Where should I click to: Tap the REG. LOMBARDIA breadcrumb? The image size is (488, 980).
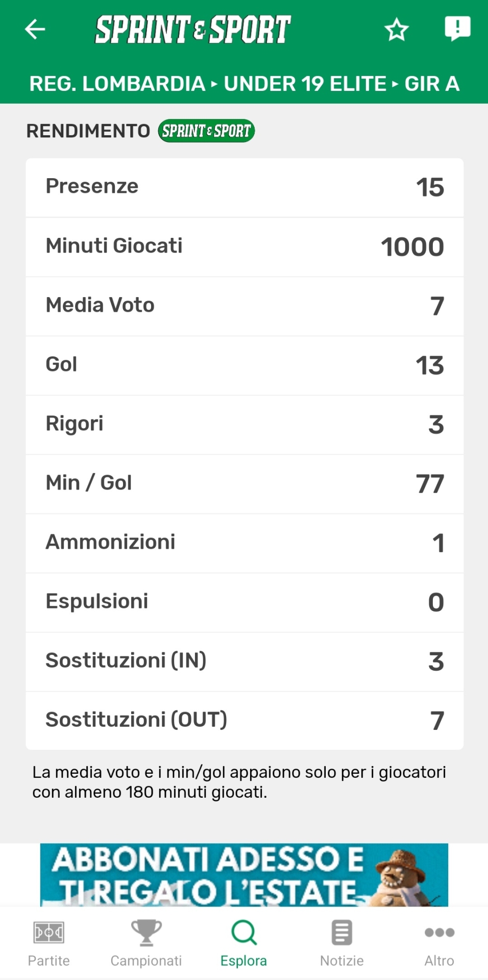click(x=117, y=84)
